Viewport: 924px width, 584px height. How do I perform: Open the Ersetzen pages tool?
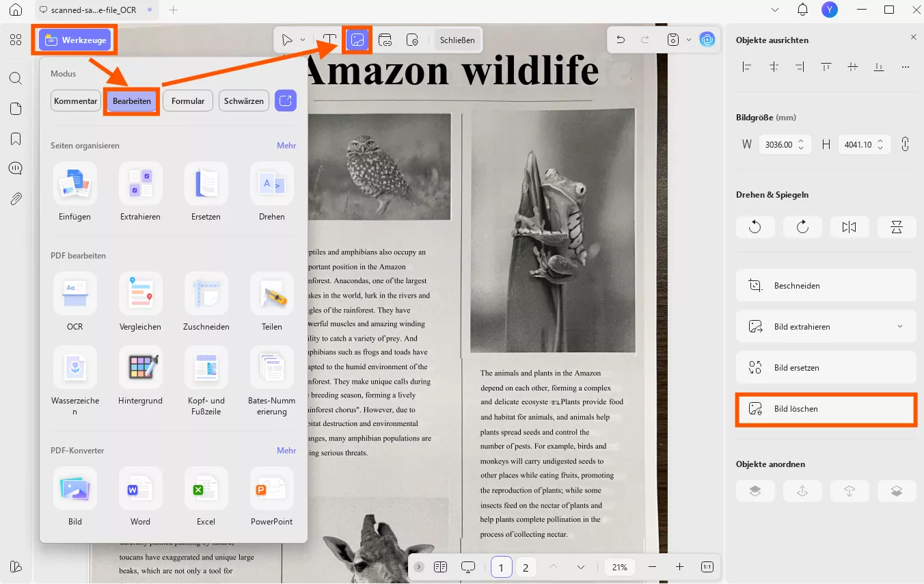pyautogui.click(x=206, y=191)
